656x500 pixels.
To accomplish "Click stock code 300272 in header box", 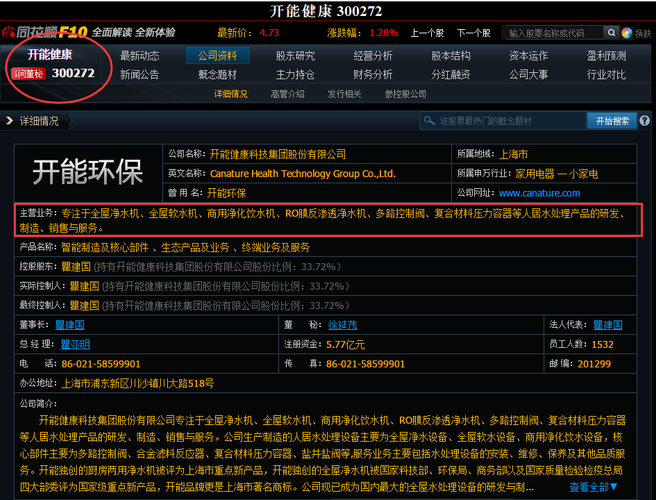I will [73, 73].
